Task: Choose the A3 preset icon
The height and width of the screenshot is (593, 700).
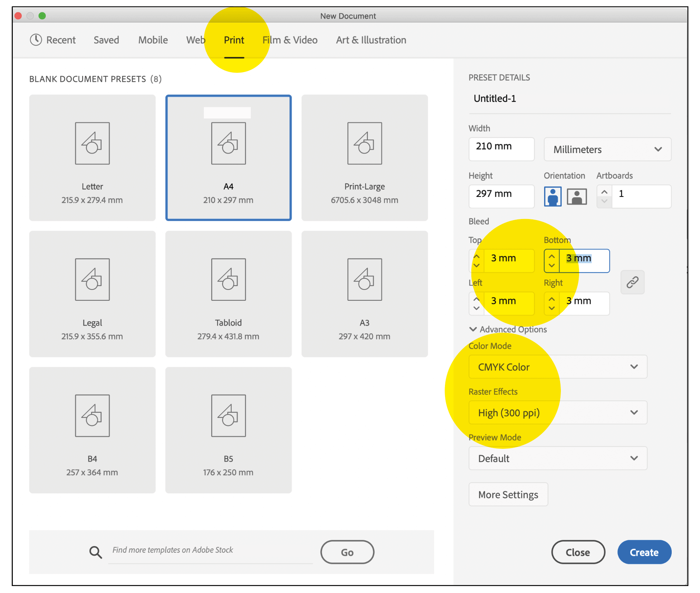Action: [364, 279]
